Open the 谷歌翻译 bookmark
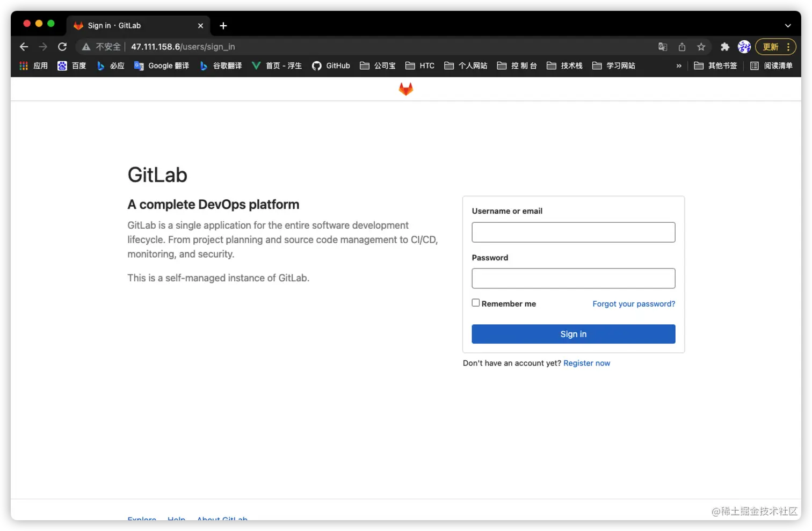 (x=221, y=66)
